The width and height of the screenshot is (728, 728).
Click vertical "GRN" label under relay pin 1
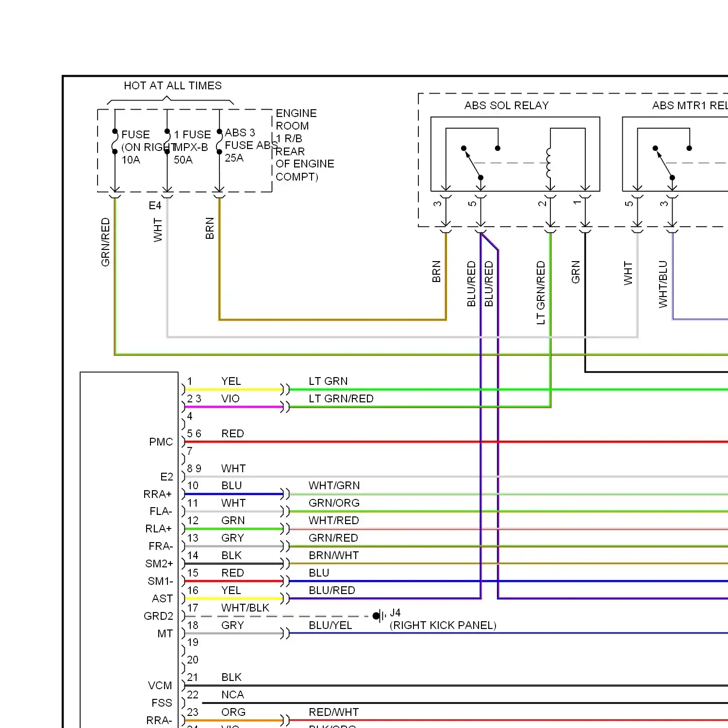click(x=576, y=272)
